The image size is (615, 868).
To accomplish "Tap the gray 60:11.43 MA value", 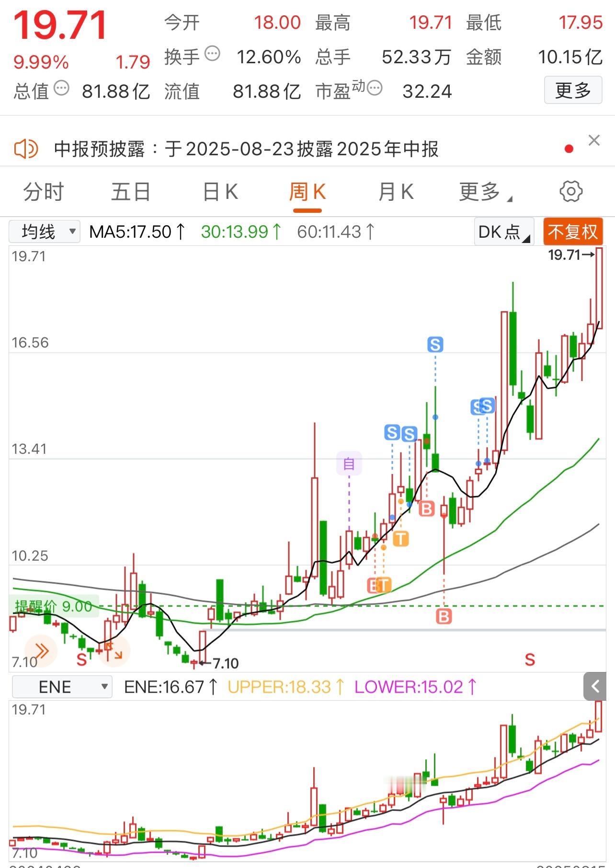I will pos(335,232).
